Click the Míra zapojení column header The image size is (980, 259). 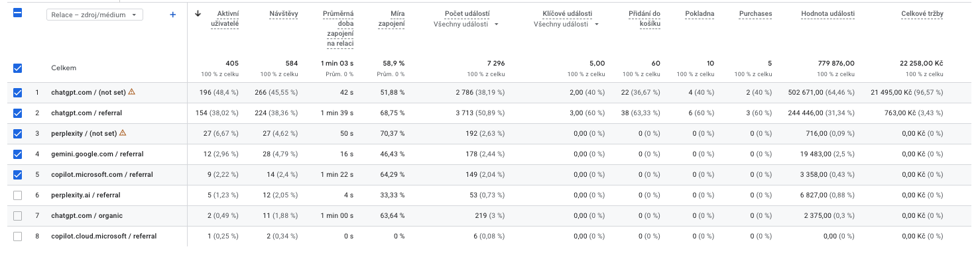click(x=391, y=19)
